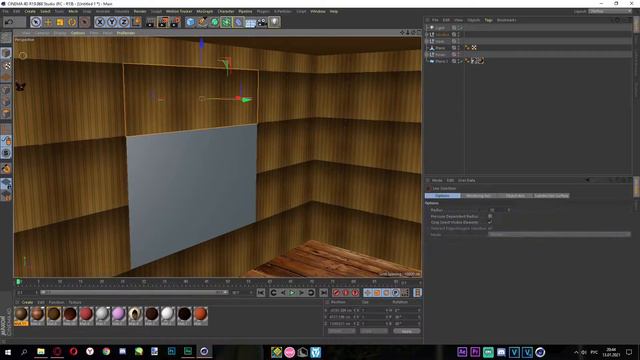Click the green Subdivision Surface generator icon
The image size is (640, 360).
[214, 22]
